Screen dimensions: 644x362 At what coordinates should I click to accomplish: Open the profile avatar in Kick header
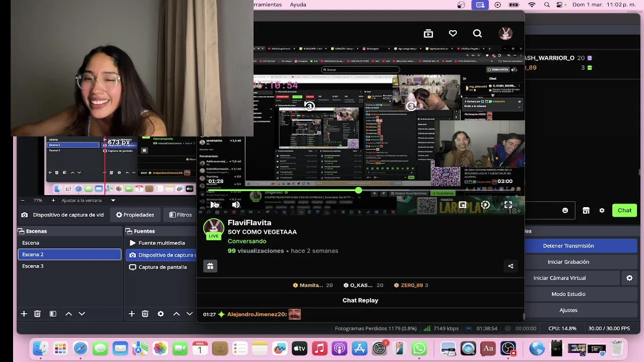click(x=506, y=34)
